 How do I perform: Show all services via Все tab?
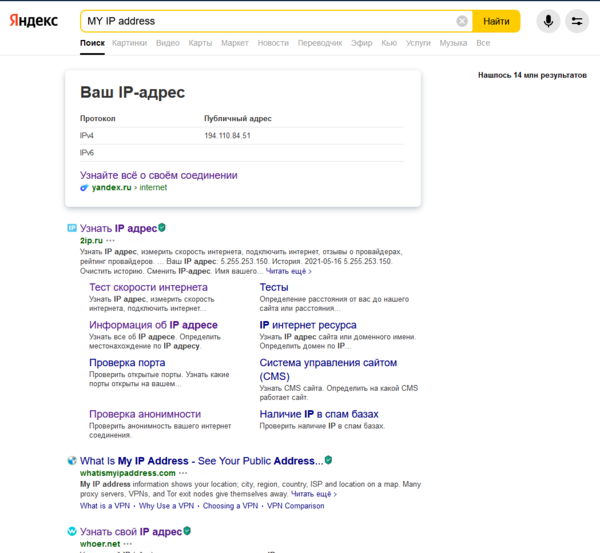483,43
